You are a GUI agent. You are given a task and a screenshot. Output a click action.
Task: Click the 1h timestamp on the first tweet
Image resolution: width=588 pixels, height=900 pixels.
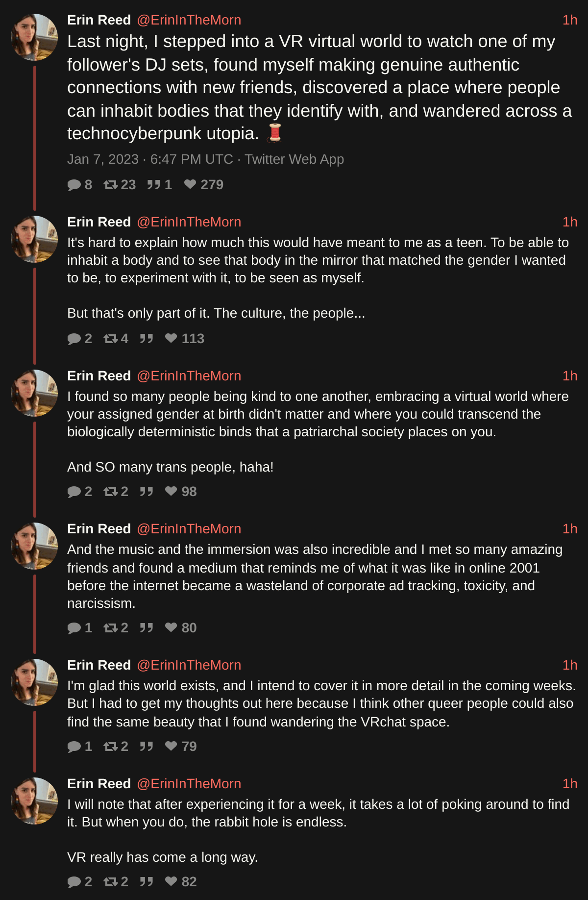click(570, 20)
